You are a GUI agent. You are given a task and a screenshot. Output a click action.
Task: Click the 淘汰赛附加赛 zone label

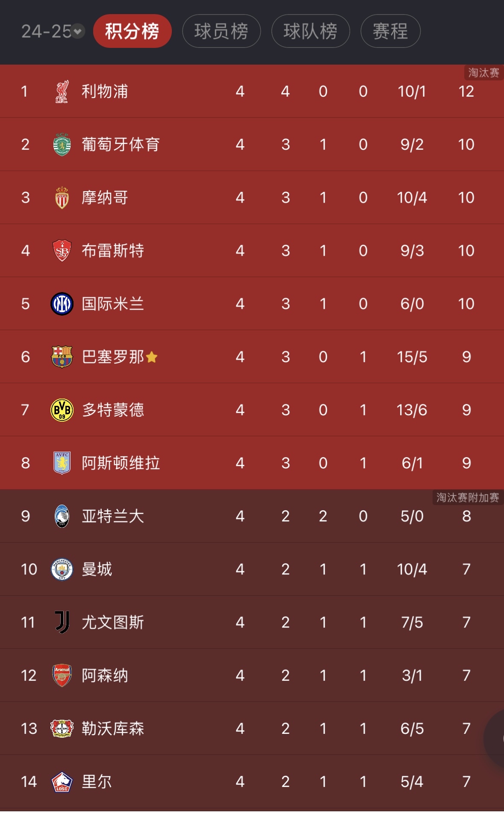[x=467, y=497]
